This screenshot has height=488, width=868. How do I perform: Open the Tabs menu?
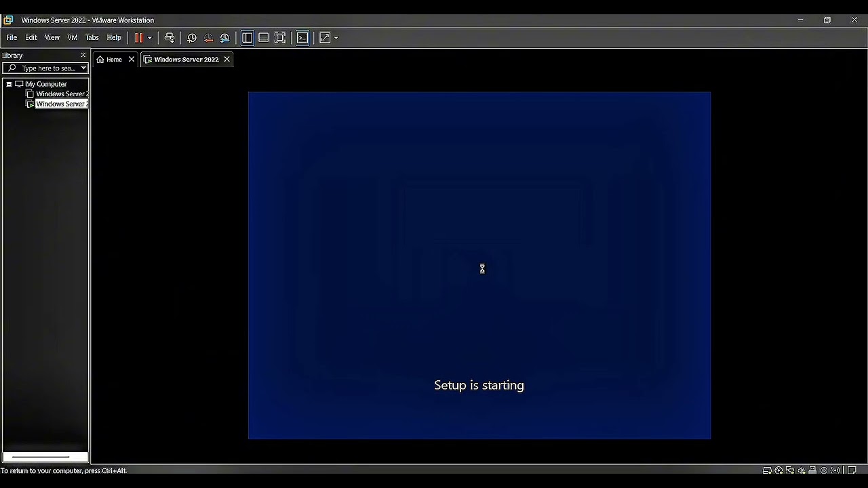[92, 38]
